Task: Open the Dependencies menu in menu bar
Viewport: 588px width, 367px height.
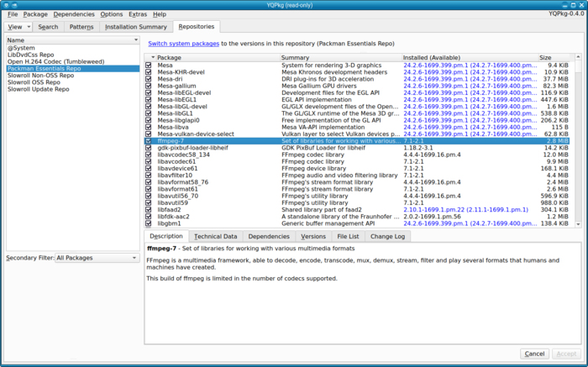Action: (74, 14)
